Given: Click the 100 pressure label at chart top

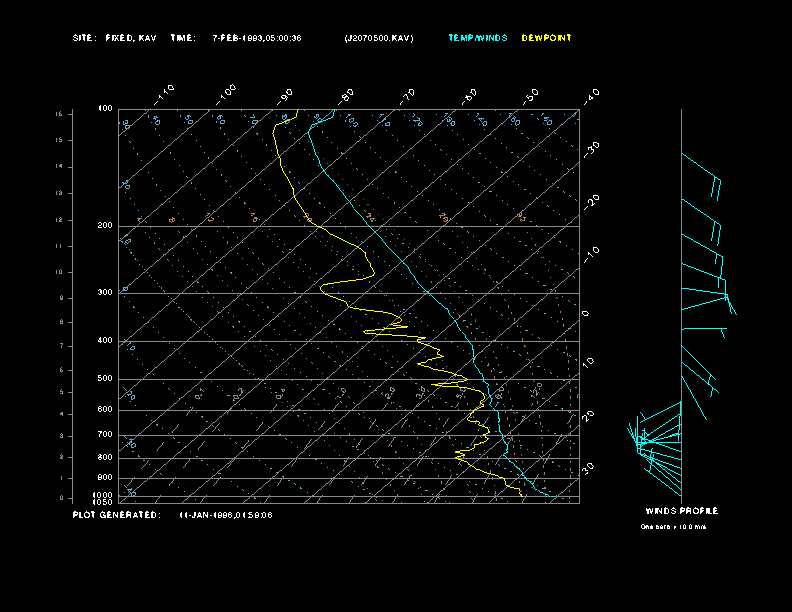Looking at the screenshot, I should point(105,108).
